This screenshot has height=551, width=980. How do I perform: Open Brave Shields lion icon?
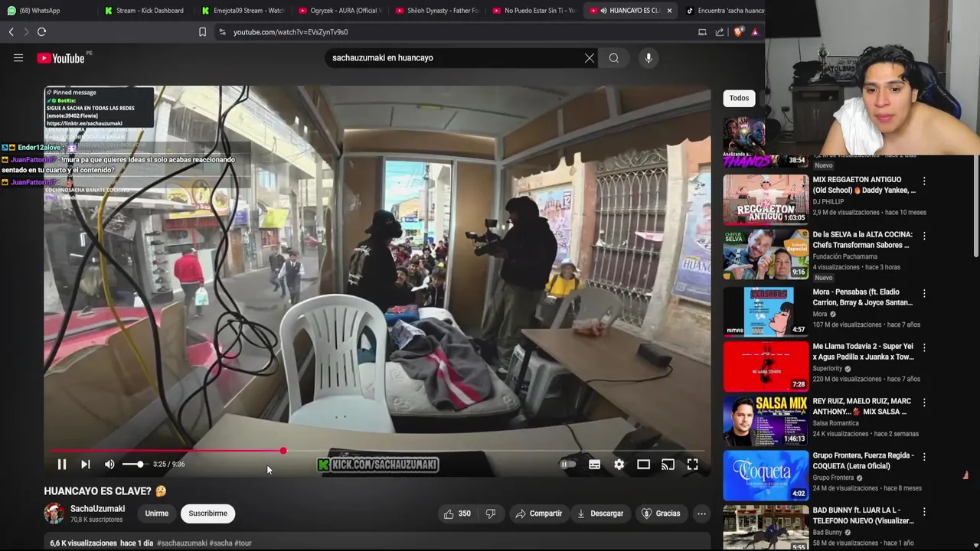(738, 32)
